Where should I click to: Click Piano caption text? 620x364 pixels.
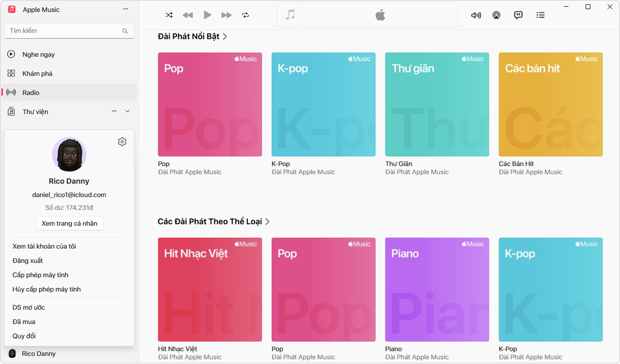click(394, 349)
